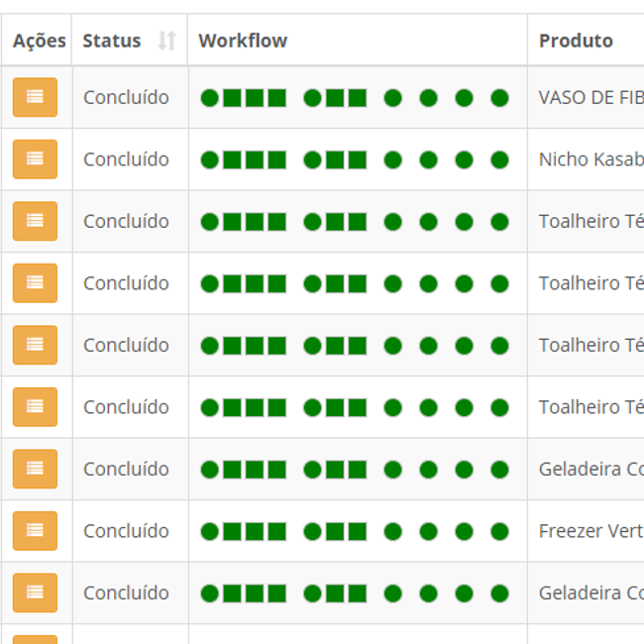Sort table by Status column header
Viewport: 644px width, 644px height.
112,41
